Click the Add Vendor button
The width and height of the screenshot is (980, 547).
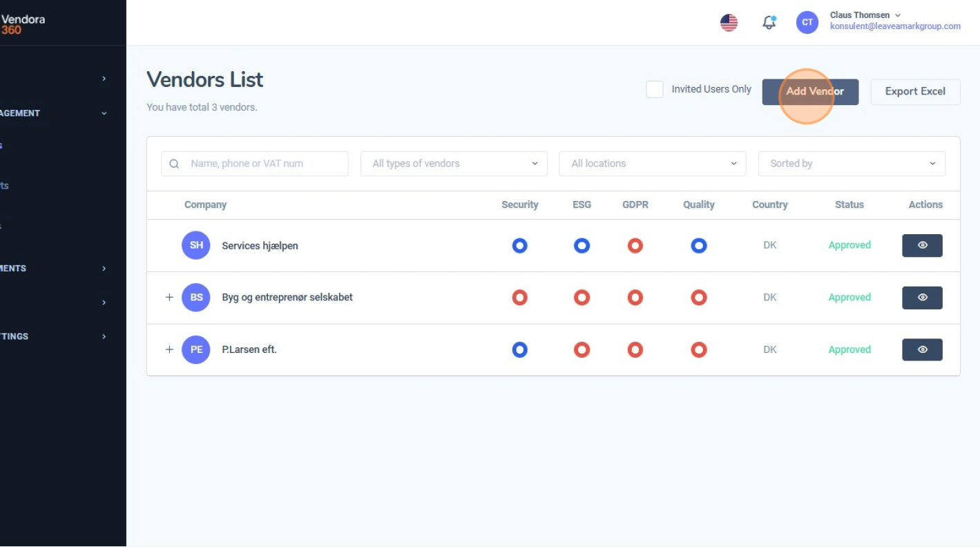point(810,91)
